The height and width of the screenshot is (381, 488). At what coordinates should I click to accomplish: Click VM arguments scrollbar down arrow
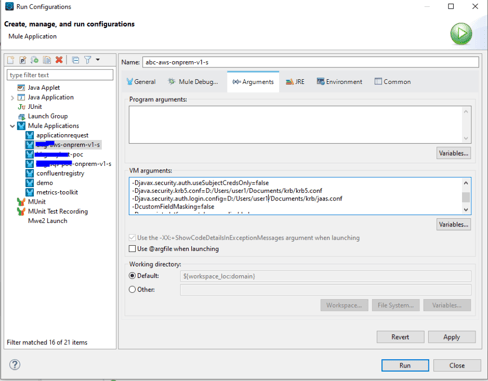point(466,210)
